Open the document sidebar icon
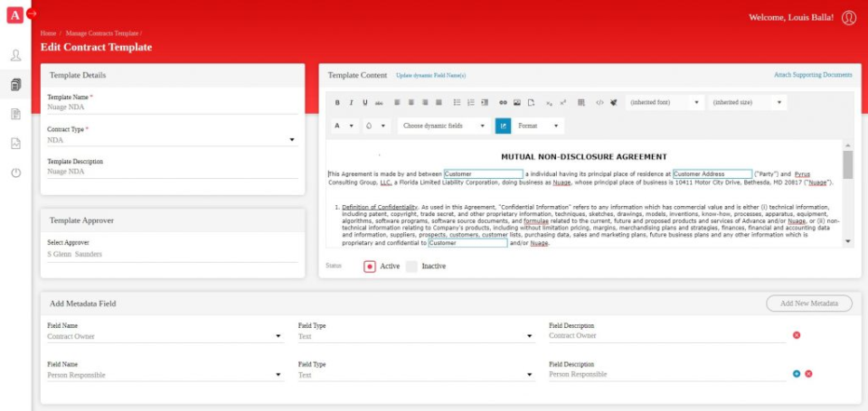868x411 pixels. click(x=15, y=114)
